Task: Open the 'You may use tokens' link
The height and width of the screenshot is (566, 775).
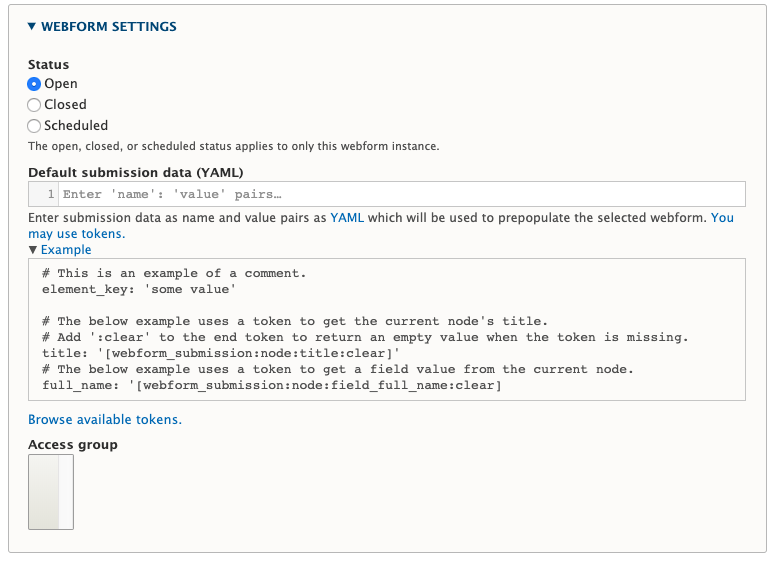Action: coord(381,225)
